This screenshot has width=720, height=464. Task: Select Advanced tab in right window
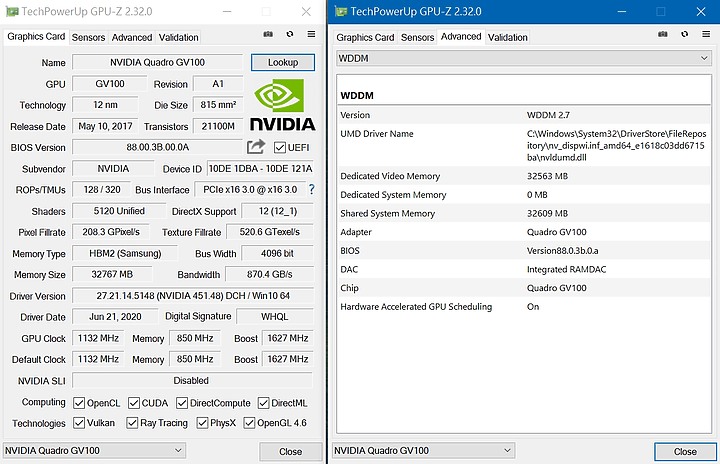click(461, 37)
